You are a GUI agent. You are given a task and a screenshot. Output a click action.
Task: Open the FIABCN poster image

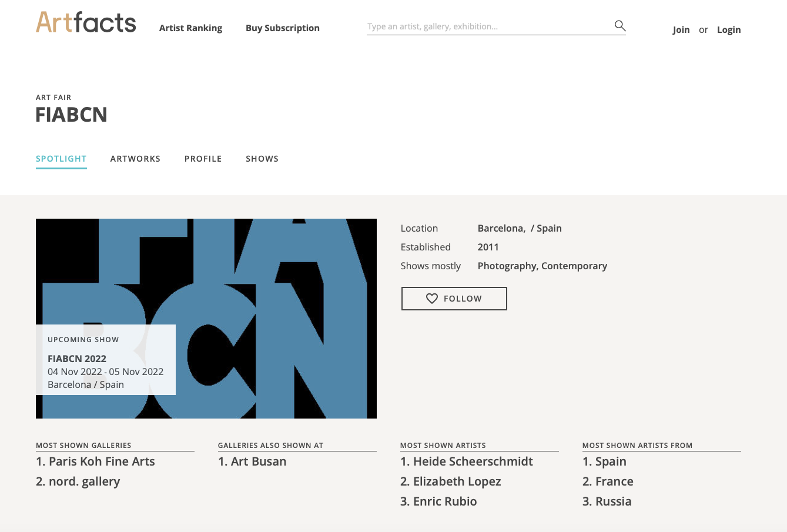(x=206, y=319)
